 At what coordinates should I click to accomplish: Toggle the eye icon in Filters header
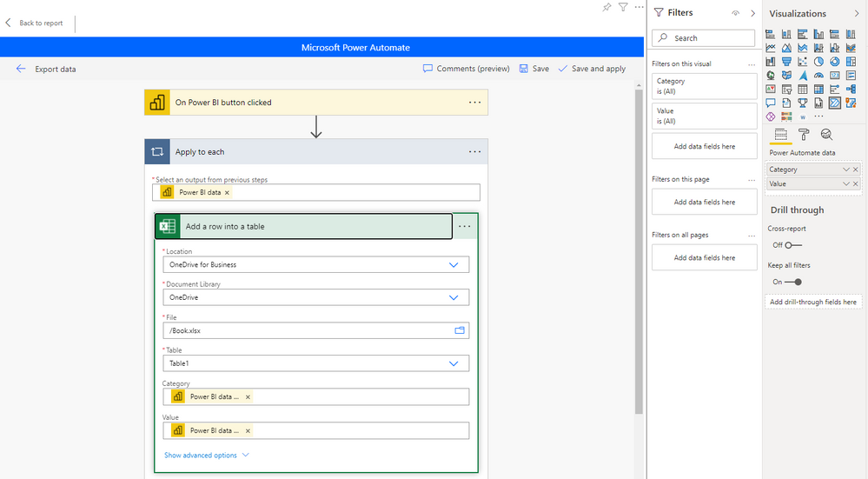[735, 13]
